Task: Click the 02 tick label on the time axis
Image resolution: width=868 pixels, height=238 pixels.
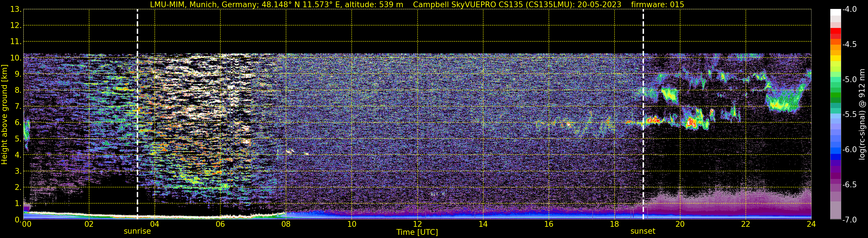Action: pos(89,224)
